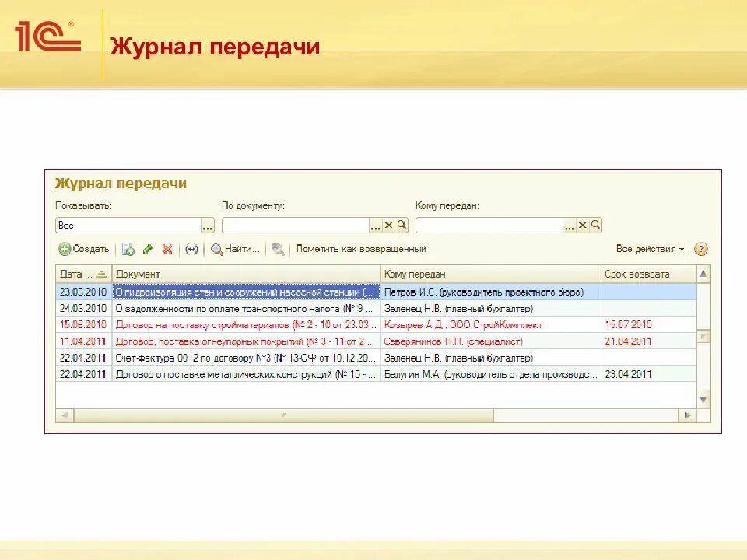The height and width of the screenshot is (560, 747).
Task: Open the edit (pencil) icon on toolbar
Action: point(148,249)
